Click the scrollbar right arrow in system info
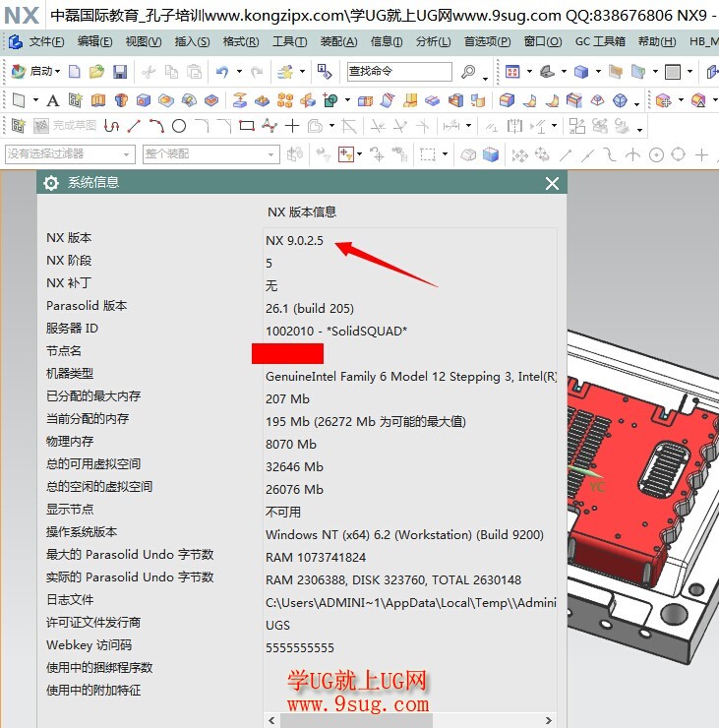The width and height of the screenshot is (719, 728). [549, 720]
